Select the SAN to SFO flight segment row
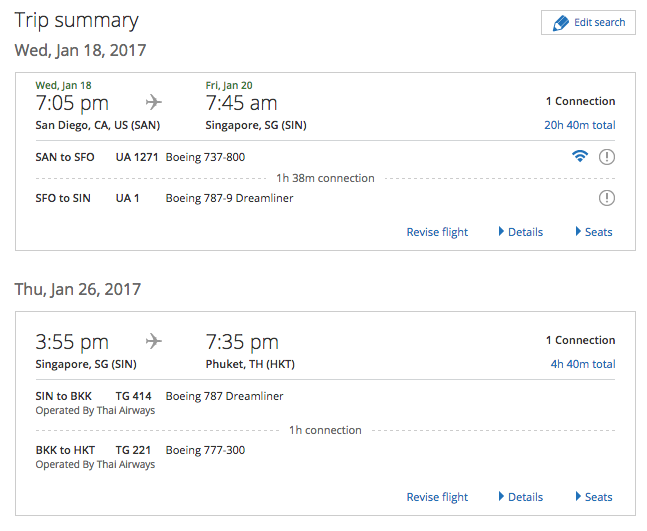 coord(325,157)
